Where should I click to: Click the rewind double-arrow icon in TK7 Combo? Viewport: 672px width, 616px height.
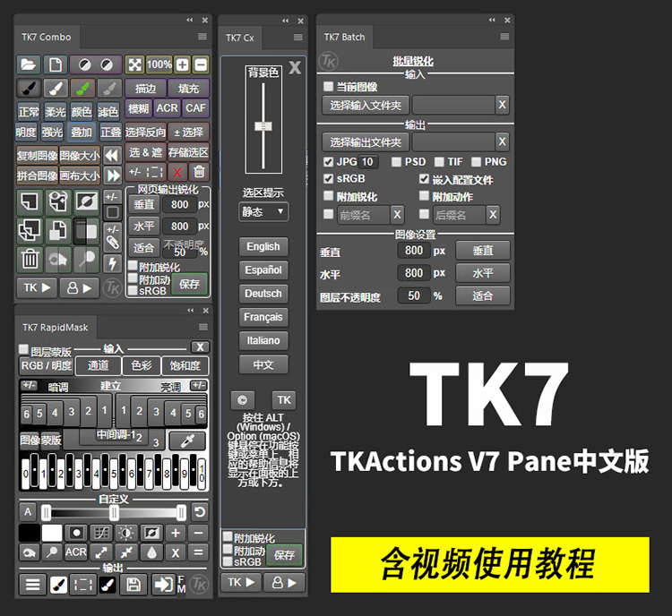(x=112, y=155)
